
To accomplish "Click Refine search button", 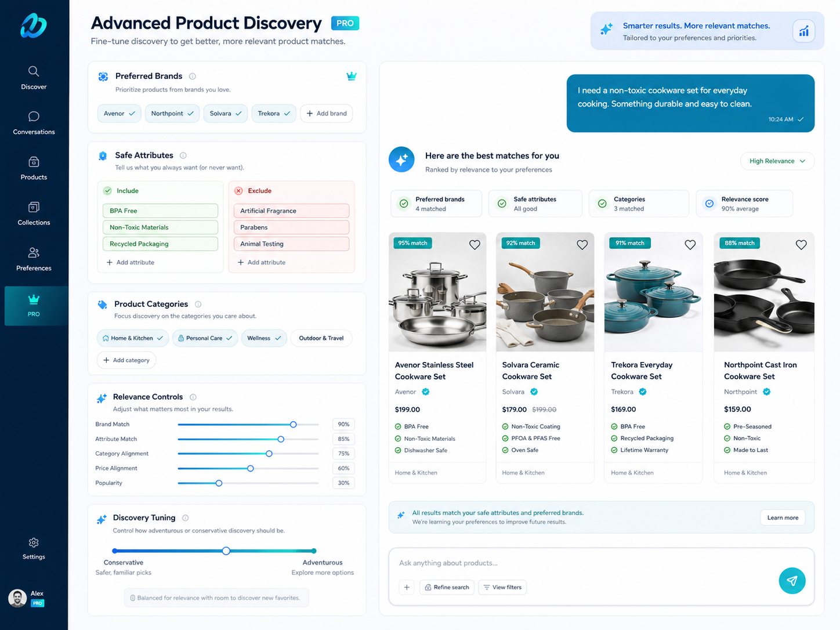I will 447,587.
